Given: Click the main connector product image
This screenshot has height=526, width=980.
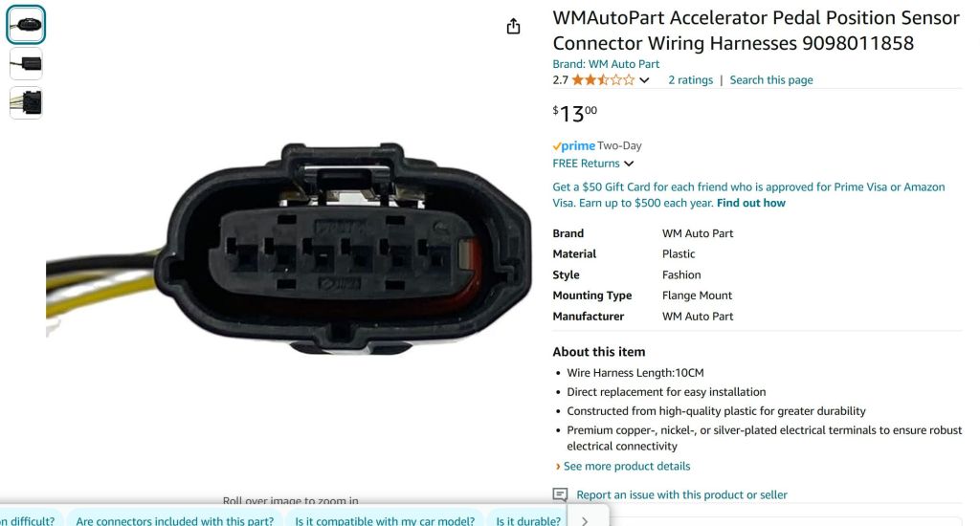Looking at the screenshot, I should point(289,250).
